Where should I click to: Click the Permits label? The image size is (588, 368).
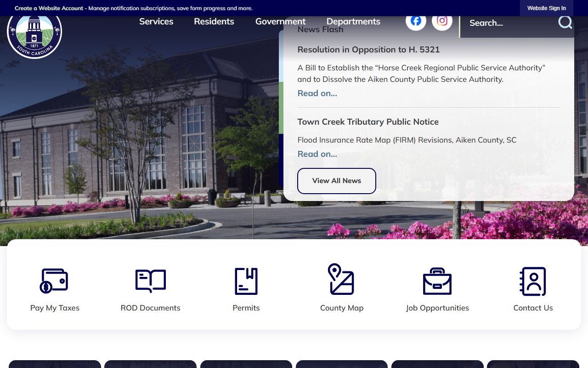pos(246,308)
